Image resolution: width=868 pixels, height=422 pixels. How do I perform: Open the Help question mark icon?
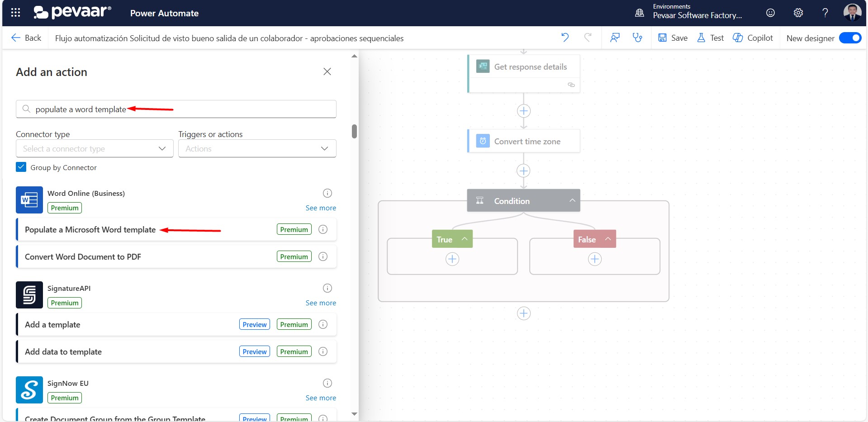(x=825, y=13)
